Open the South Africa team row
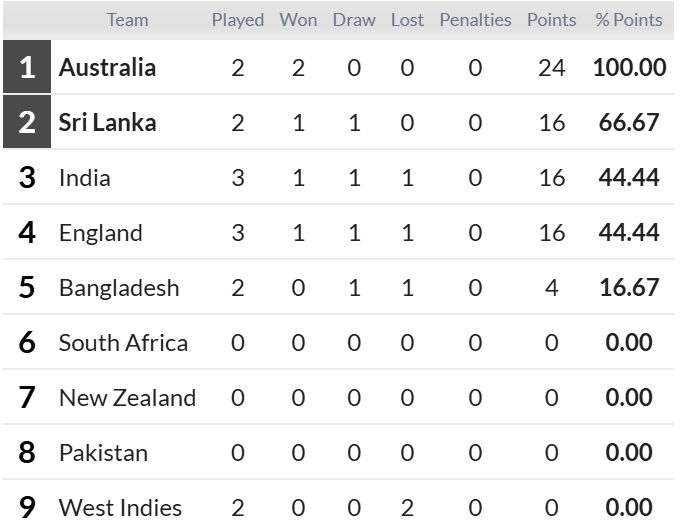Viewport: 684px width, 530px height. coord(339,342)
